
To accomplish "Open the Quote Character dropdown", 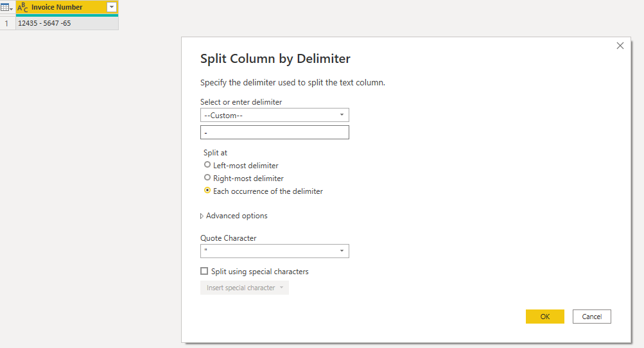I will coord(275,251).
